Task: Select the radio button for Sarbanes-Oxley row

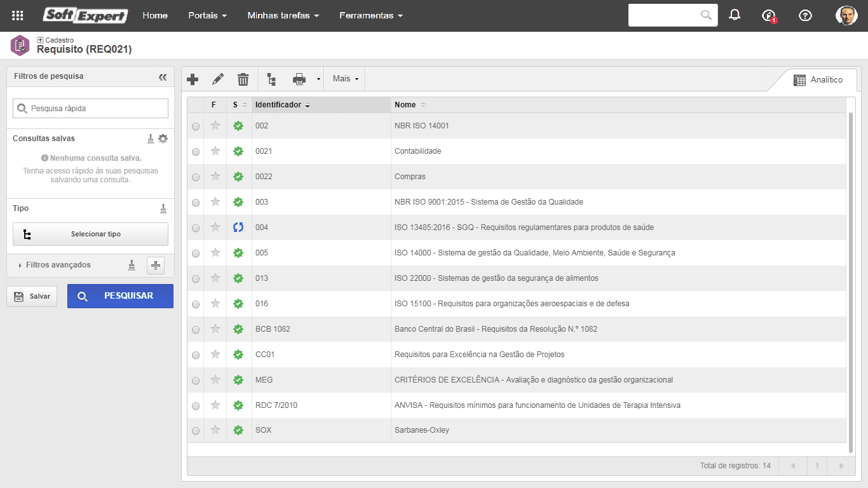Action: coord(196,431)
